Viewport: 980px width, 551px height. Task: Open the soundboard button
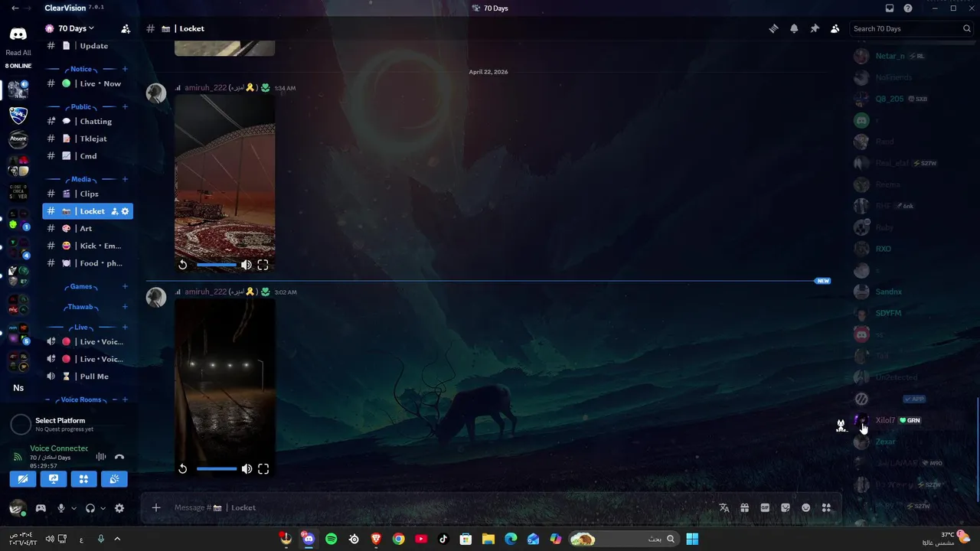click(x=114, y=479)
